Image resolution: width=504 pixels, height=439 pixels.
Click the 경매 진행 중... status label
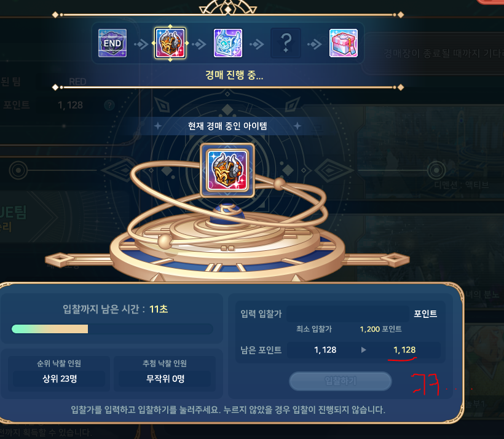(x=234, y=75)
